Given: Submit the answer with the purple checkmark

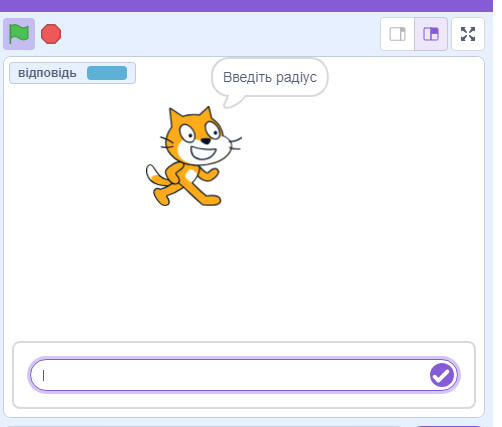Looking at the screenshot, I should 442,375.
